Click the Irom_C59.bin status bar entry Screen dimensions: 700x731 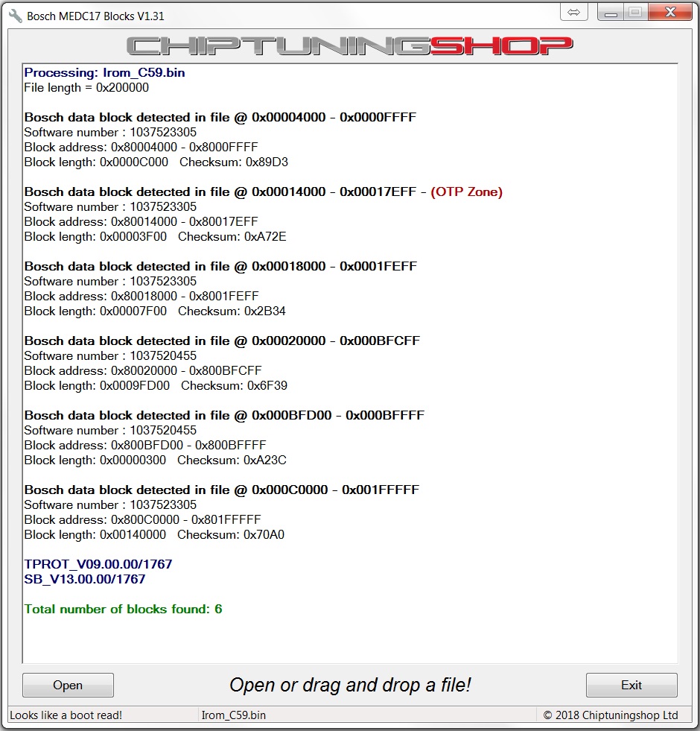click(234, 715)
